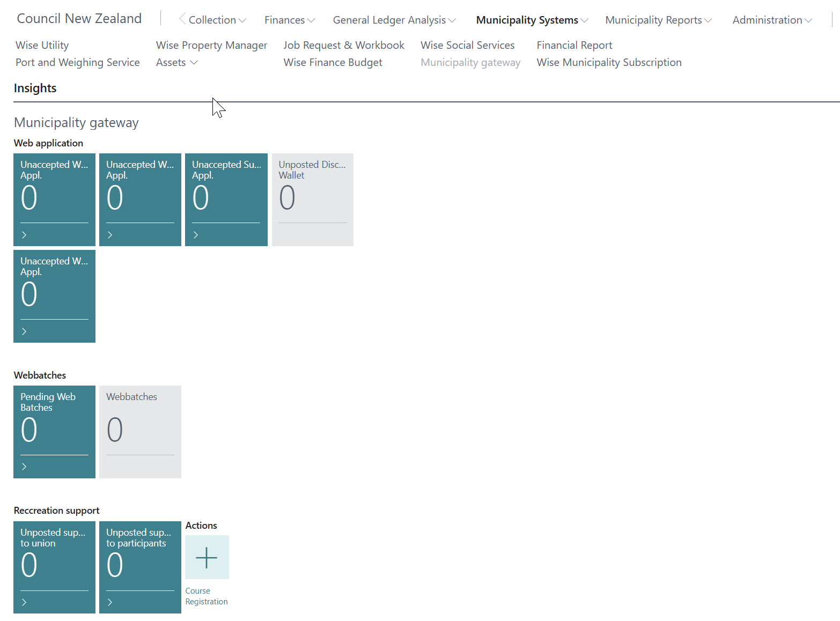Open Wise Property Manager link
This screenshot has height=621, width=840.
pyautogui.click(x=211, y=45)
